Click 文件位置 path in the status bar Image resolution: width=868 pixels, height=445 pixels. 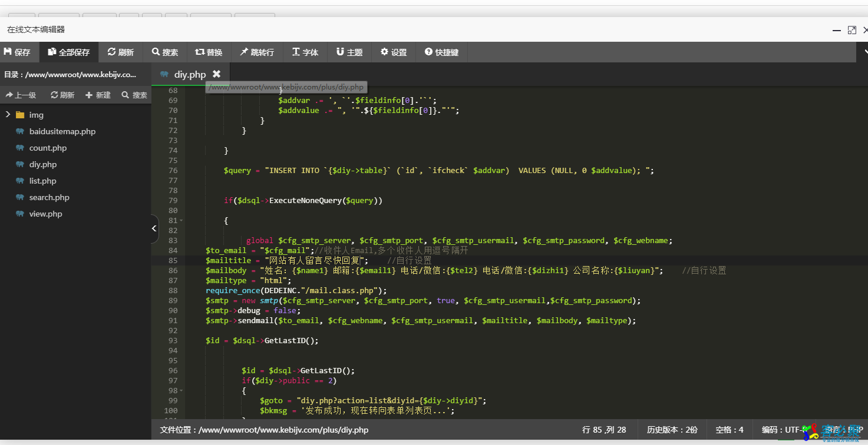pos(264,430)
